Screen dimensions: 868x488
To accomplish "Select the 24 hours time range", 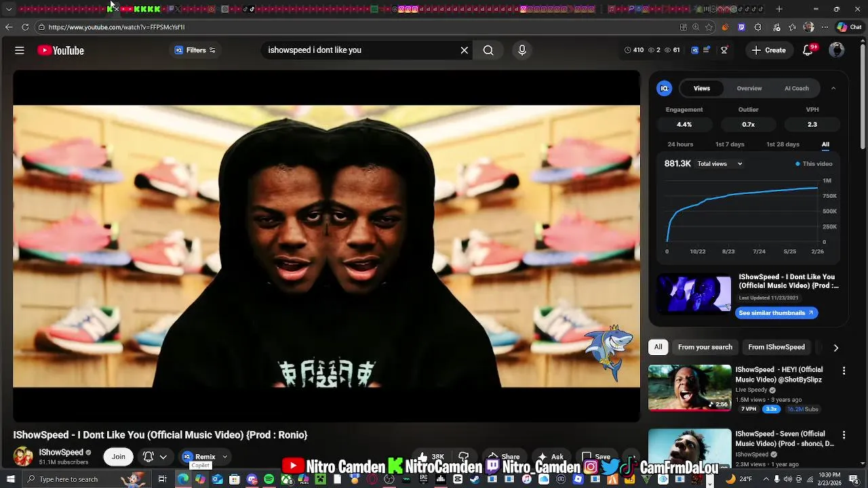I will pos(680,144).
